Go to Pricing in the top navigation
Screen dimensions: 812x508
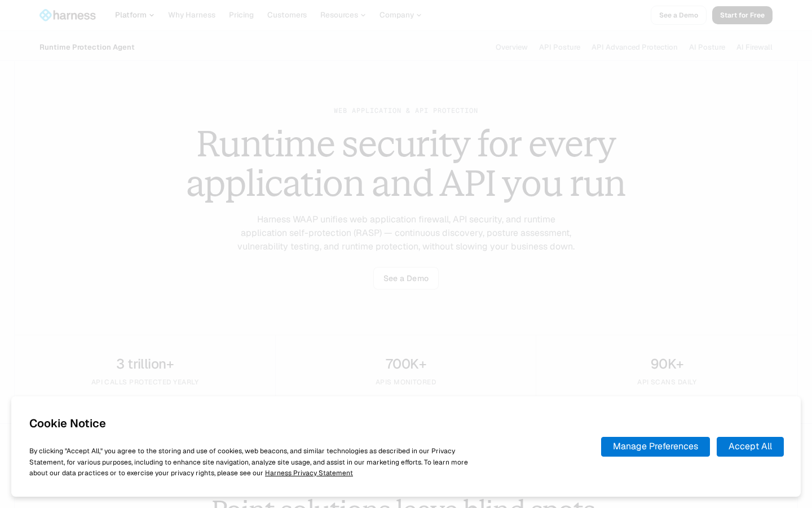(241, 15)
